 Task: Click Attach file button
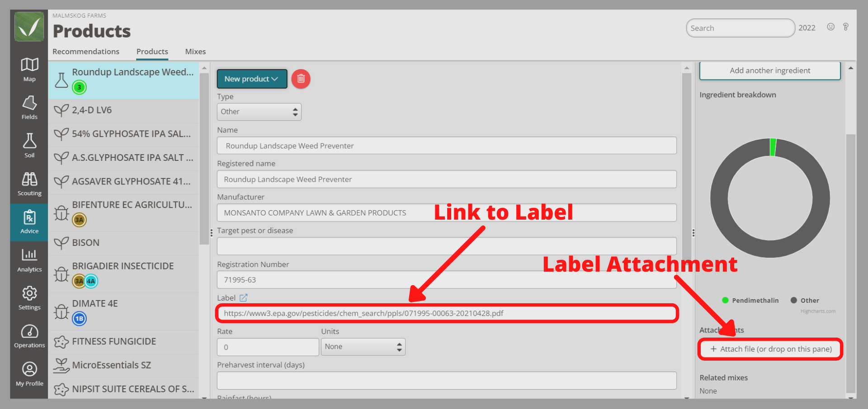pos(771,349)
